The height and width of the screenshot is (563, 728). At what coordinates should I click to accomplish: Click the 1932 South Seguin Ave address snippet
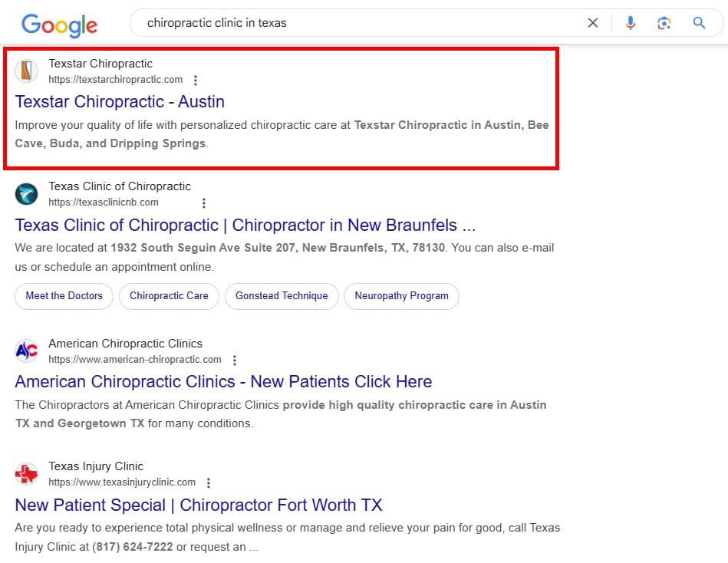pyautogui.click(x=278, y=248)
